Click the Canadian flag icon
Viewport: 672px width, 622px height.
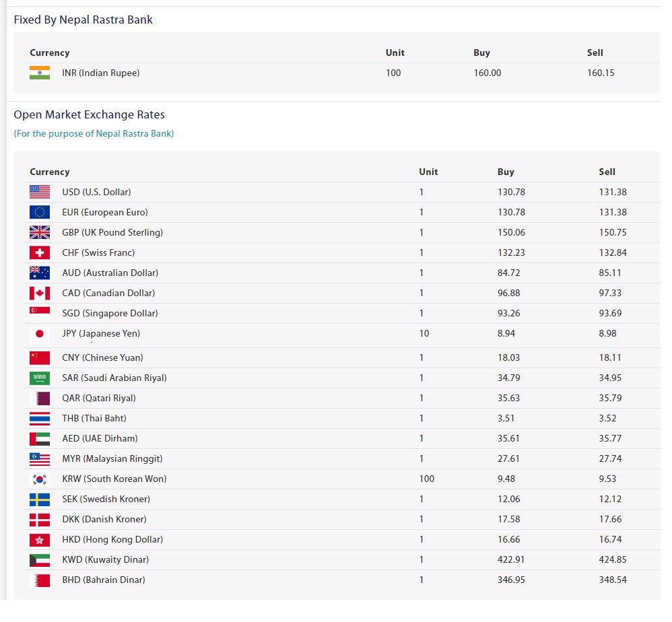(40, 293)
